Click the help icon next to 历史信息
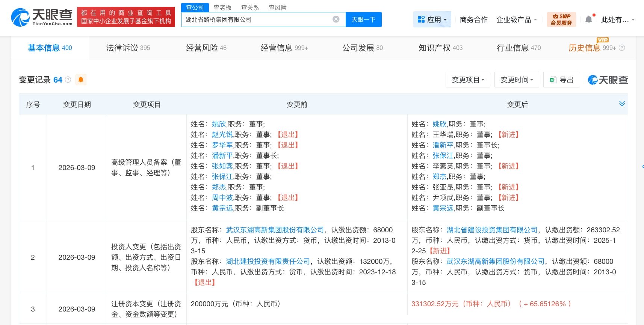This screenshot has height=325, width=644. tap(622, 48)
